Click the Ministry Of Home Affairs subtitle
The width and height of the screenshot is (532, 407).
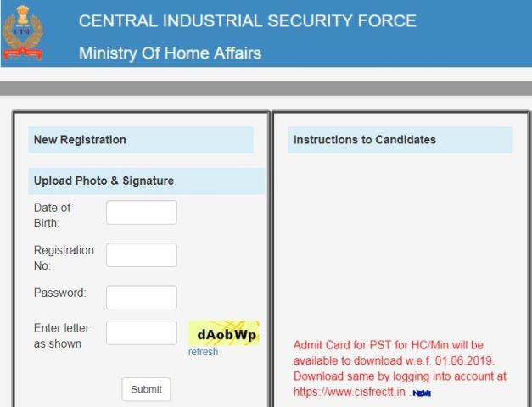pos(170,53)
